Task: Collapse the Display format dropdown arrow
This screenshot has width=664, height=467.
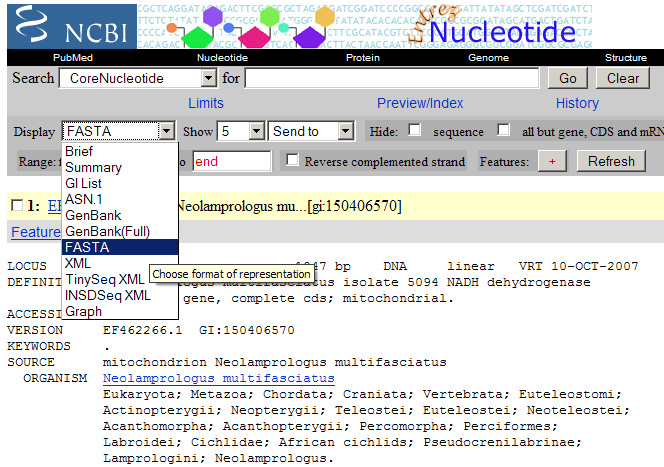Action: 166,131
